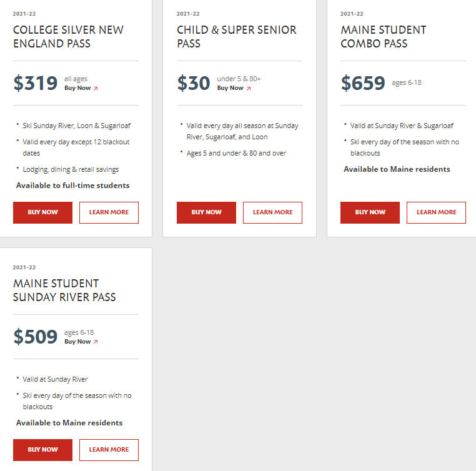This screenshot has height=471, width=476.
Task: Click the $659 price text
Action: tap(363, 83)
